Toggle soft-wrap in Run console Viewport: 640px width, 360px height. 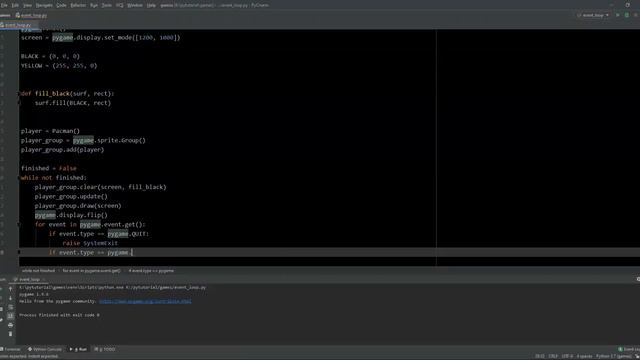coord(11,307)
